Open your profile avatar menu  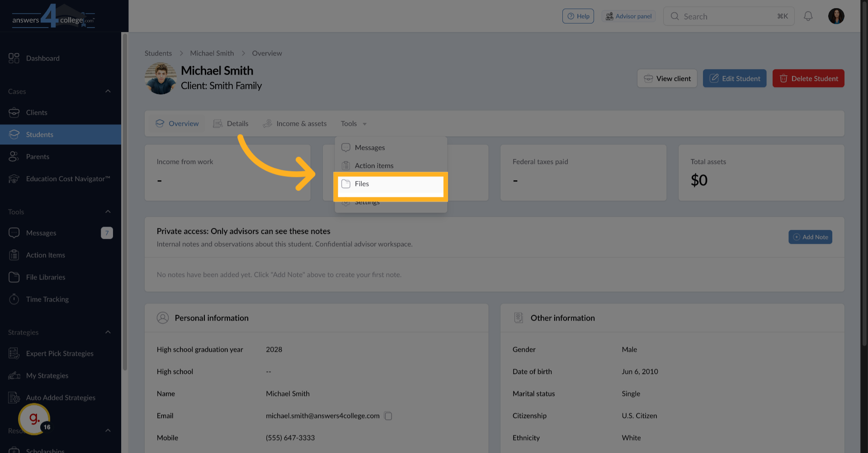(x=836, y=16)
